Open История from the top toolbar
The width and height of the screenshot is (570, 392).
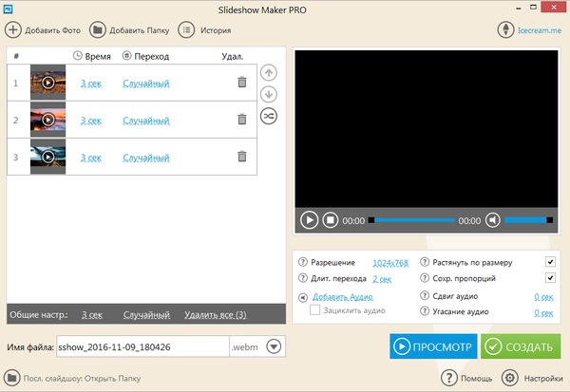[203, 29]
